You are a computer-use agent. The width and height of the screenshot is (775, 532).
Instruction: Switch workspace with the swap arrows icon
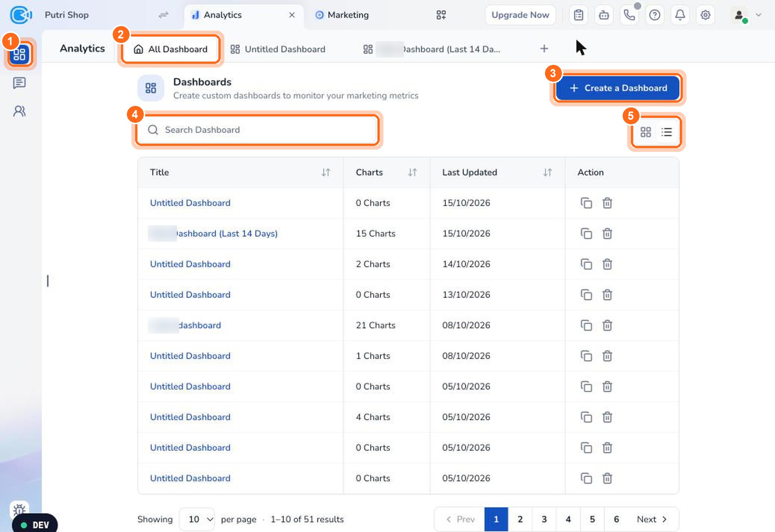[x=164, y=15]
